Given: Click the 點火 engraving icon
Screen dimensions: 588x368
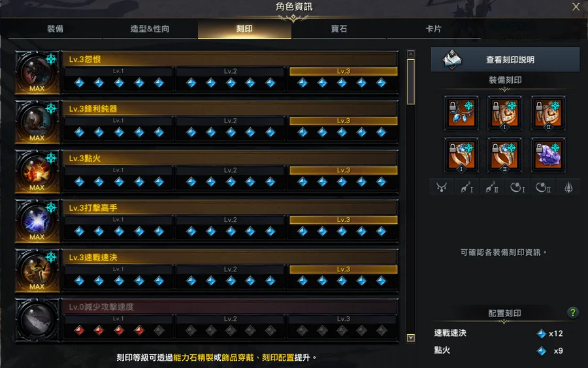Looking at the screenshot, I should [x=37, y=172].
